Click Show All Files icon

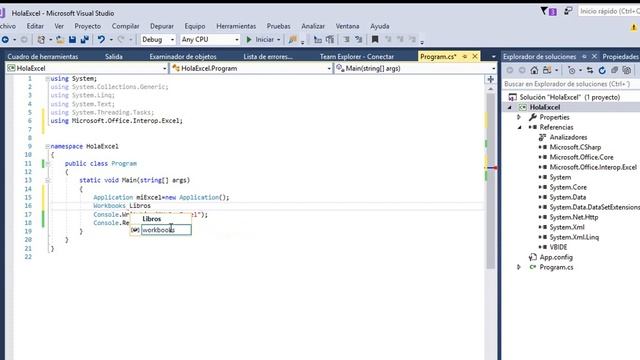pyautogui.click(x=627, y=71)
